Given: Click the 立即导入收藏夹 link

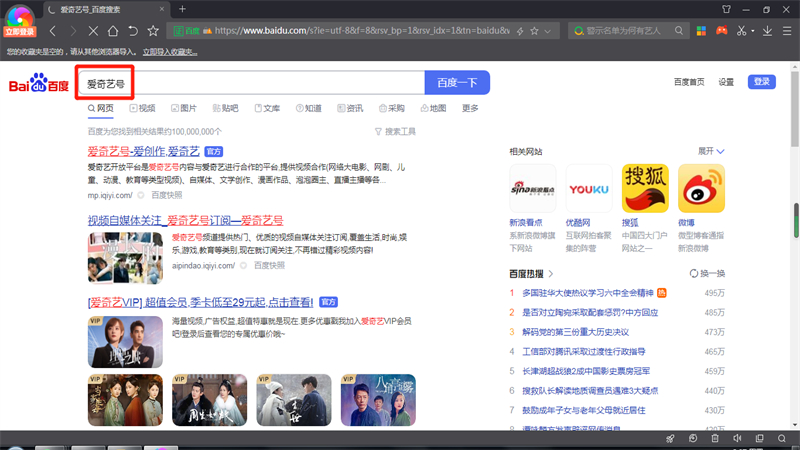Looking at the screenshot, I should (170, 52).
